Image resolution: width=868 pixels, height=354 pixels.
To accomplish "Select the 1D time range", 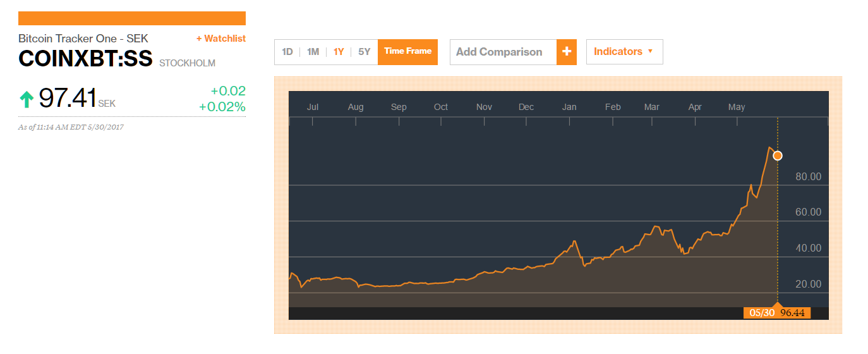I will pos(287,52).
